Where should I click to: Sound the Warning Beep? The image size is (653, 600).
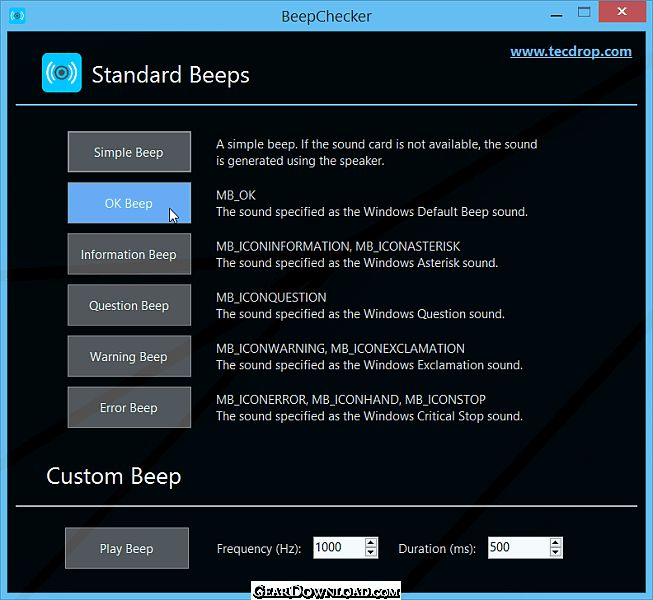pos(129,356)
